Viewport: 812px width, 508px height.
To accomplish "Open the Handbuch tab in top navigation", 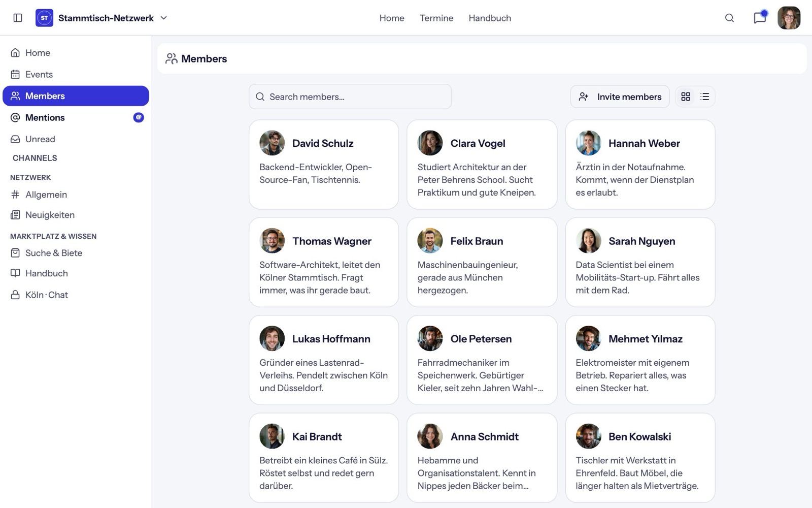I will click(490, 18).
